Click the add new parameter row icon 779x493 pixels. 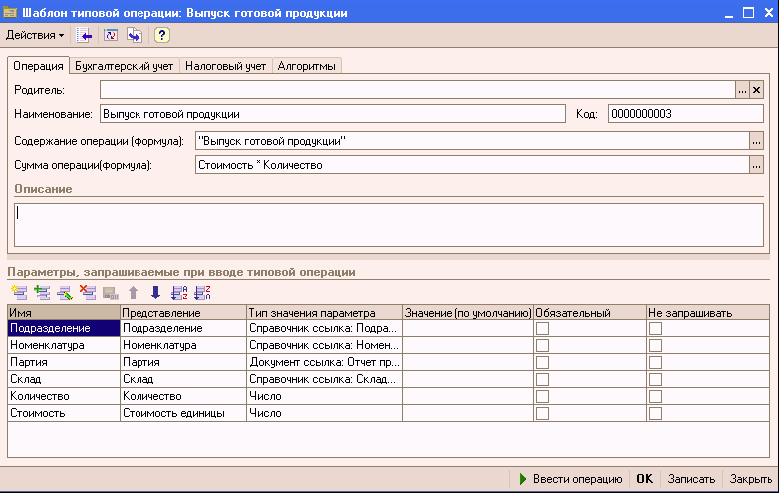click(16, 293)
